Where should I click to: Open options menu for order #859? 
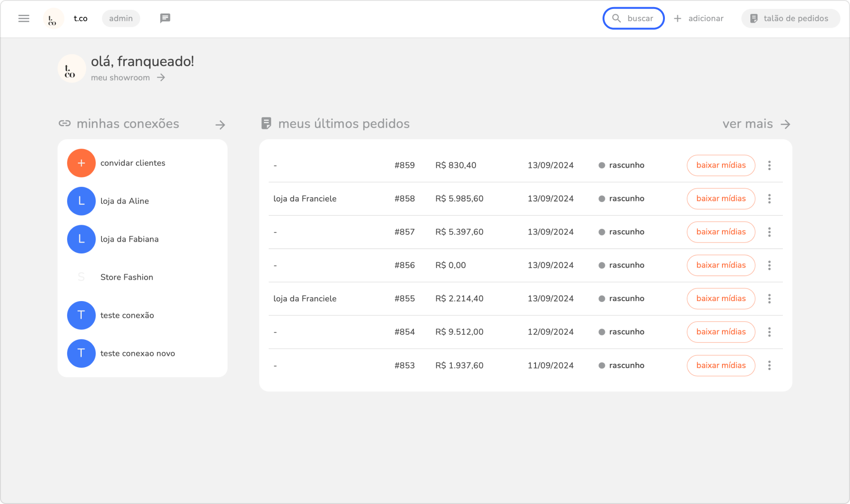click(769, 166)
